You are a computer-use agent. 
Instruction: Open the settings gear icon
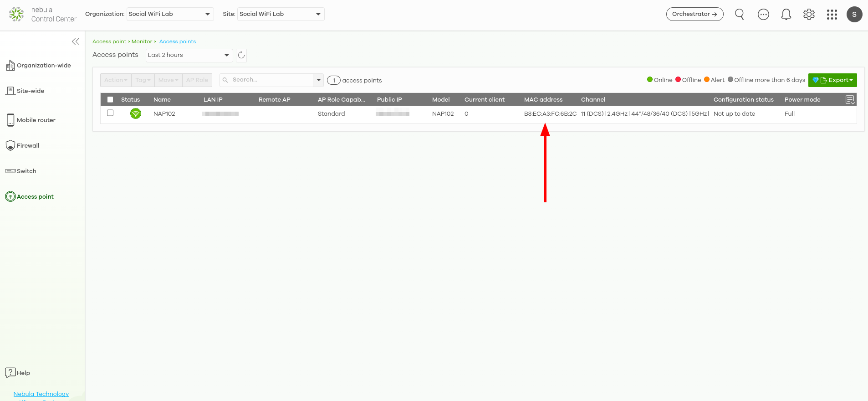[x=809, y=15]
